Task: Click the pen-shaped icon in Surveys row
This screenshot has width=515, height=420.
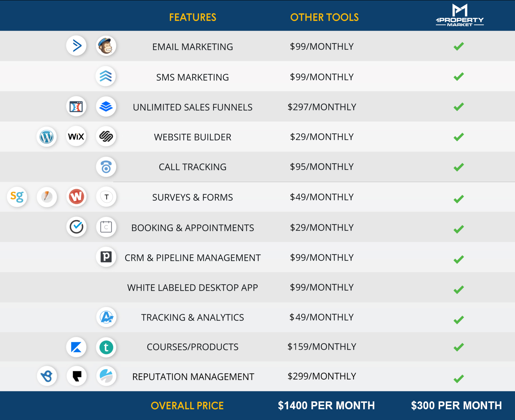Action: (x=47, y=197)
